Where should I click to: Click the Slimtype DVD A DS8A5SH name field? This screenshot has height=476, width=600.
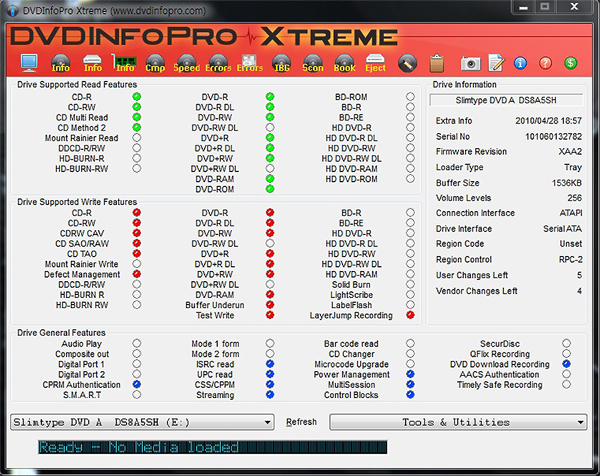[x=506, y=100]
